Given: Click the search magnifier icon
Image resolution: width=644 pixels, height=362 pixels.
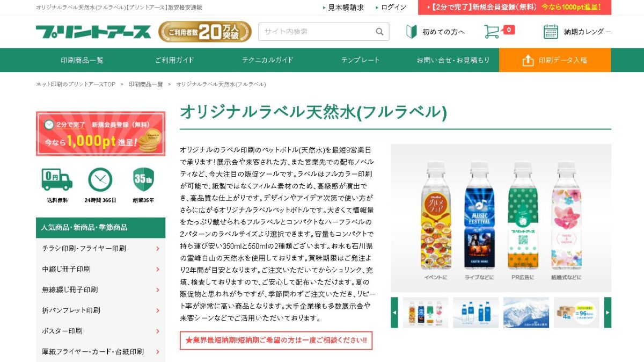Looking at the screenshot, I should tap(379, 32).
